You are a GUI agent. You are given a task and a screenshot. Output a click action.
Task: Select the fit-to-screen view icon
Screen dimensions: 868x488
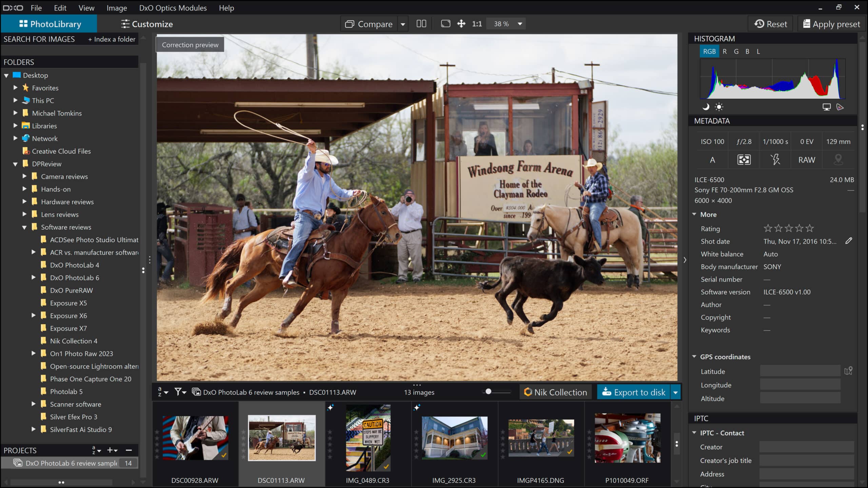[445, 24]
